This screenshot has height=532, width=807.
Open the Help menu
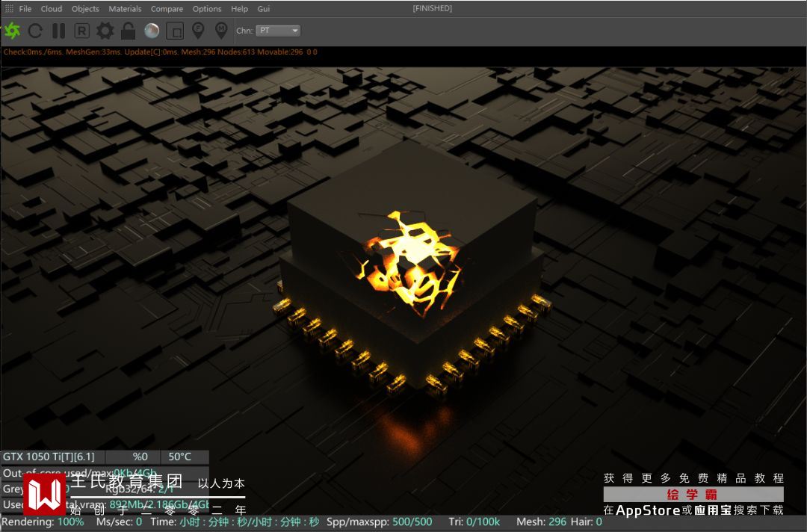pyautogui.click(x=239, y=9)
